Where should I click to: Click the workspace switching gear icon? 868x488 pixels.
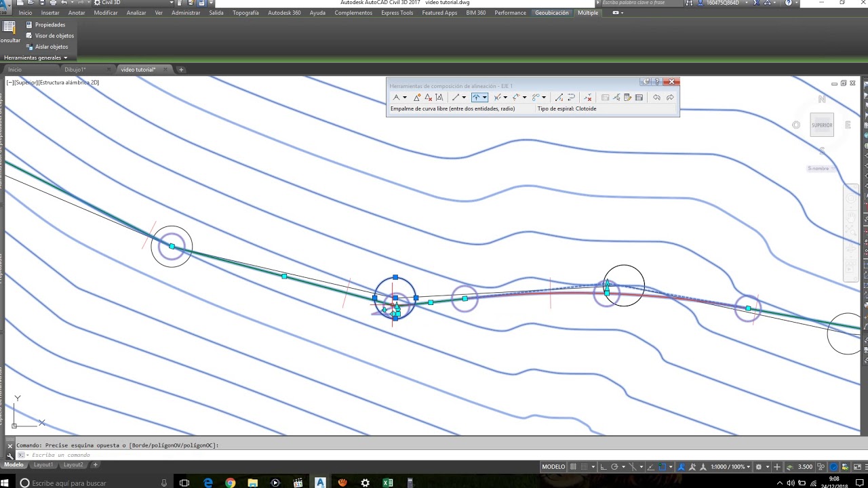[759, 466]
